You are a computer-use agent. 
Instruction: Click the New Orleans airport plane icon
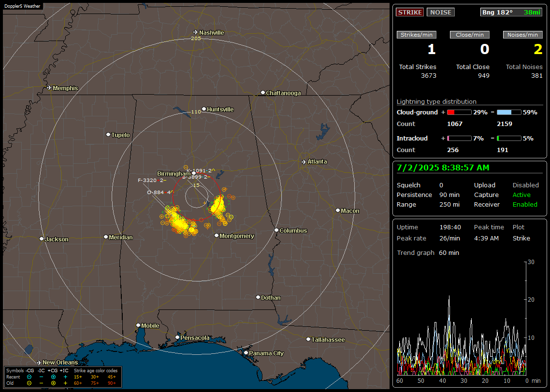point(39,362)
